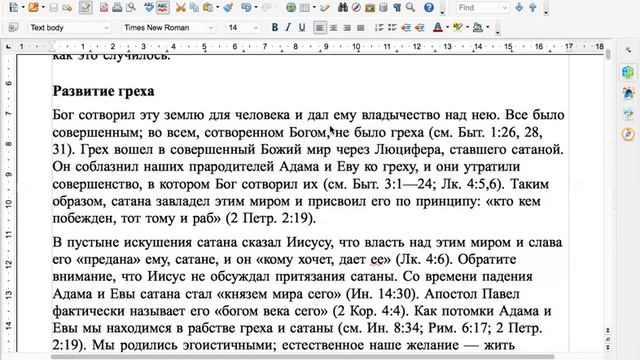Toggle AutoSpellcheck
This screenshot has height=360, width=640.
[162, 7]
